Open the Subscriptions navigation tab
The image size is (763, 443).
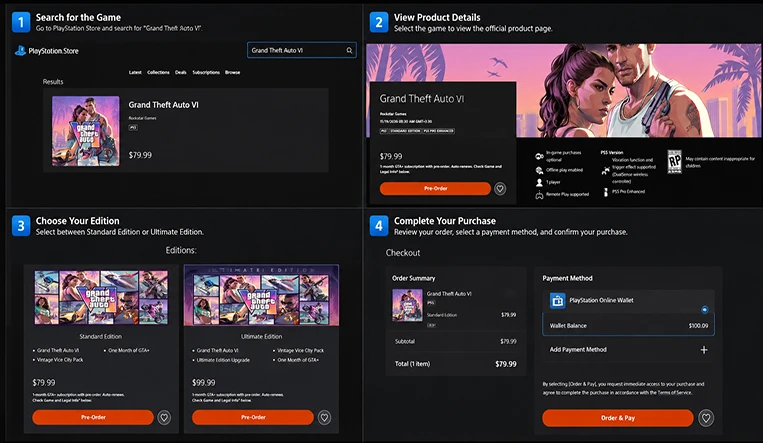click(206, 72)
